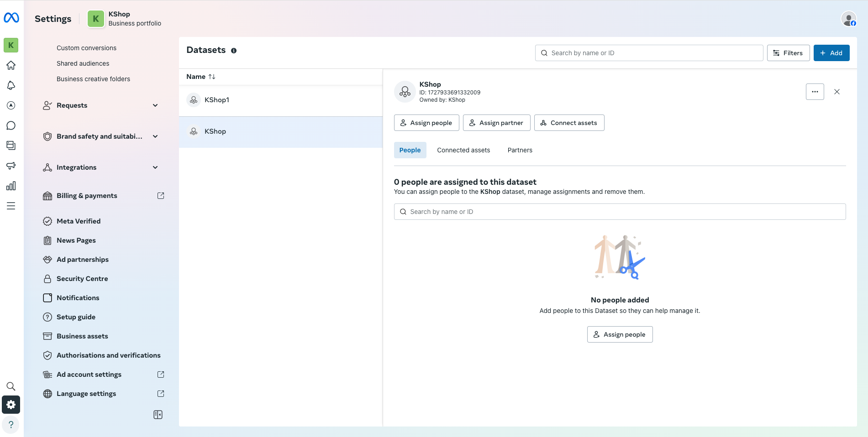Click the settings gear icon

tap(11, 405)
